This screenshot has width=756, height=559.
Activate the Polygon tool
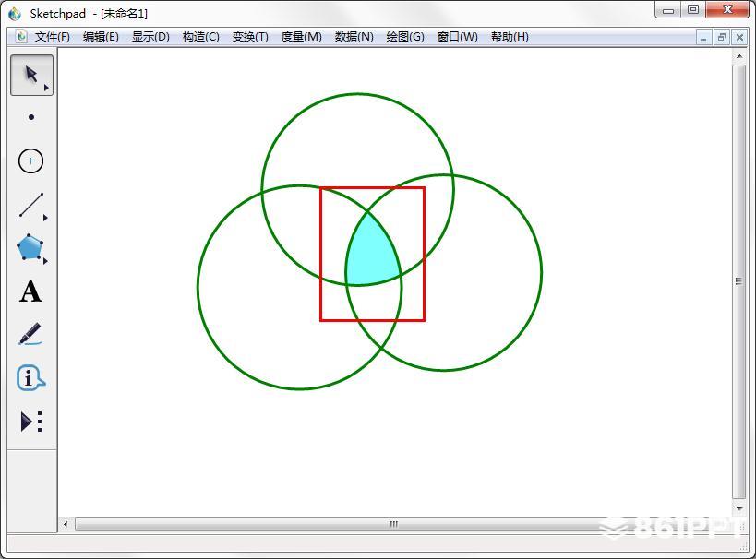coord(30,248)
